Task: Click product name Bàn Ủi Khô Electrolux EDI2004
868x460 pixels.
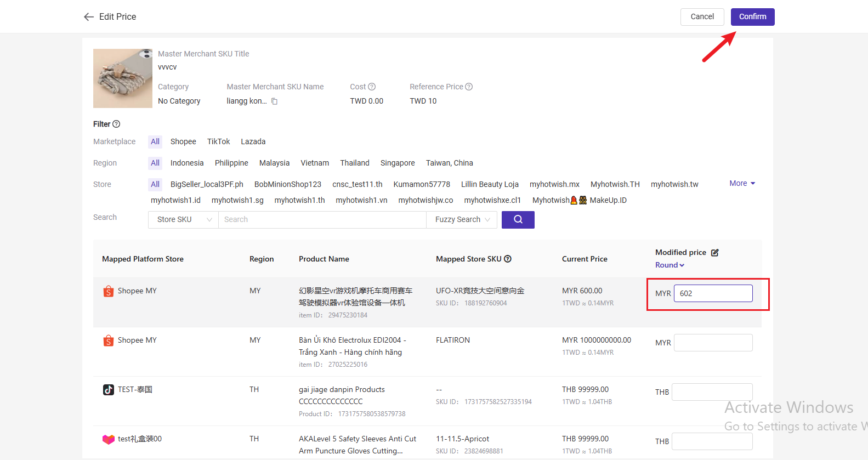Action: point(352,346)
